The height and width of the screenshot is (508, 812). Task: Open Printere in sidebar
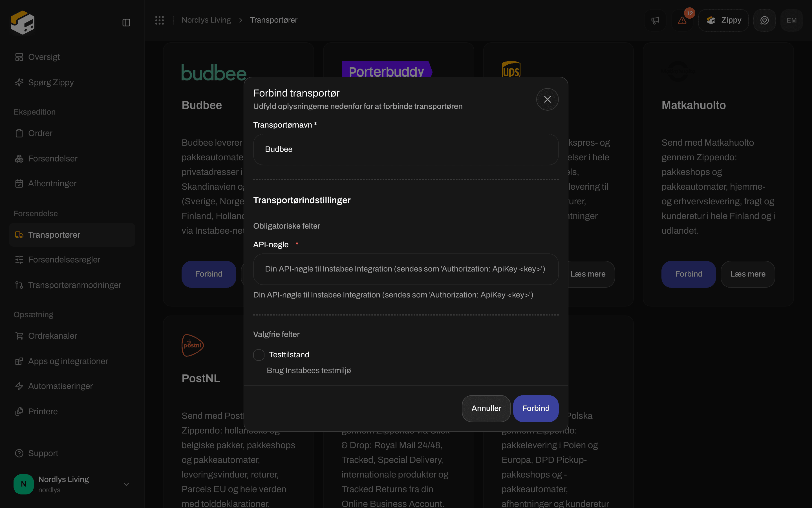pos(72,411)
